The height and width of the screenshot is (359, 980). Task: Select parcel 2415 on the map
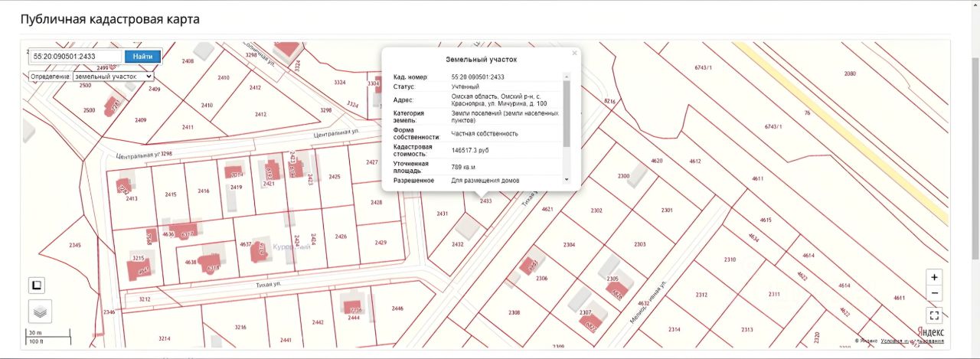click(170, 195)
